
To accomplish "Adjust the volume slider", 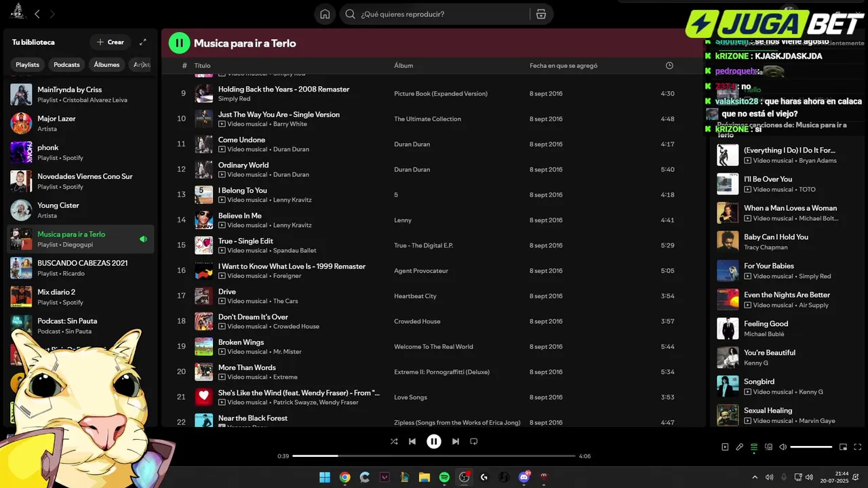I will click(811, 447).
